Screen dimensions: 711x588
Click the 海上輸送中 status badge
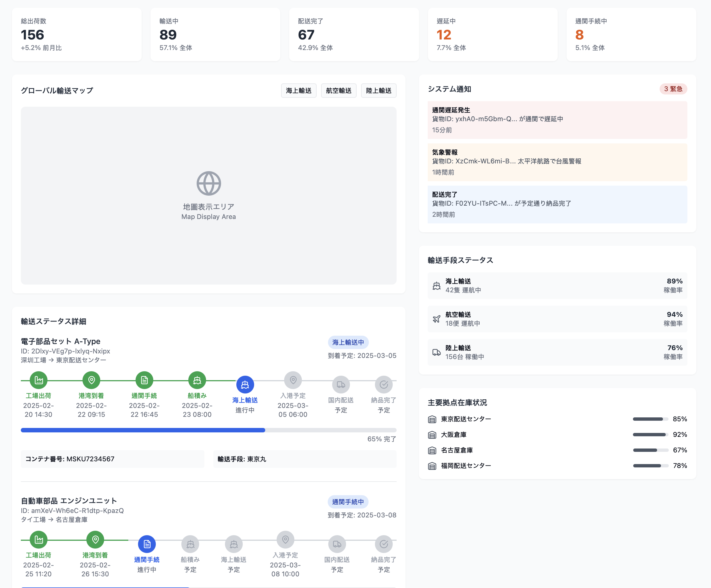click(348, 342)
